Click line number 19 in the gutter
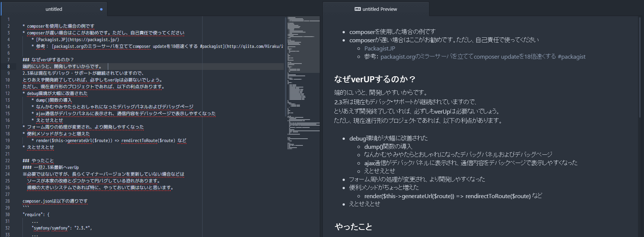 pyautogui.click(x=7, y=141)
